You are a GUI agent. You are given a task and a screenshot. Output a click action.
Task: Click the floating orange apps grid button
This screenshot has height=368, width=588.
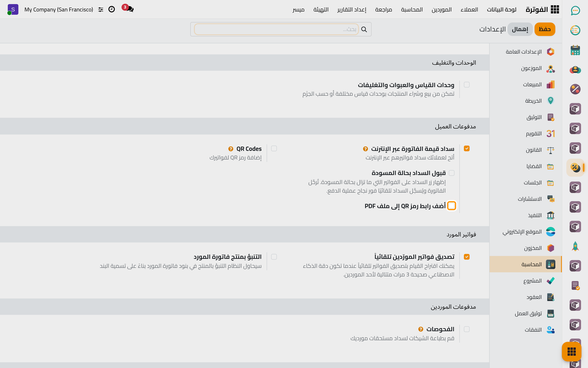coord(571,351)
